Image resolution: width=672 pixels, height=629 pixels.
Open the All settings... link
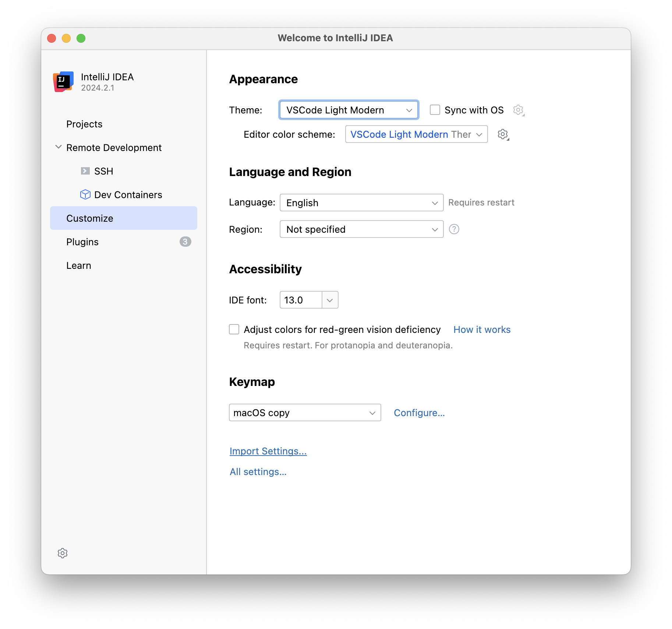click(258, 472)
